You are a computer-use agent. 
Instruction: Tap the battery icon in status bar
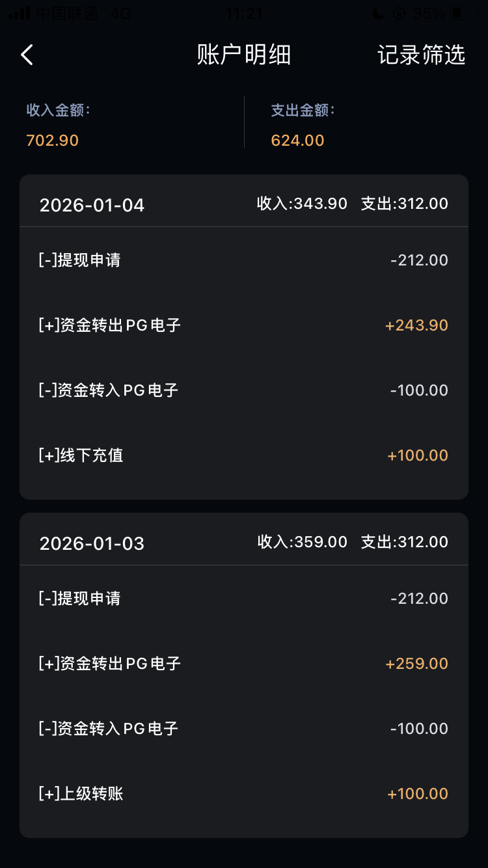coord(465,13)
